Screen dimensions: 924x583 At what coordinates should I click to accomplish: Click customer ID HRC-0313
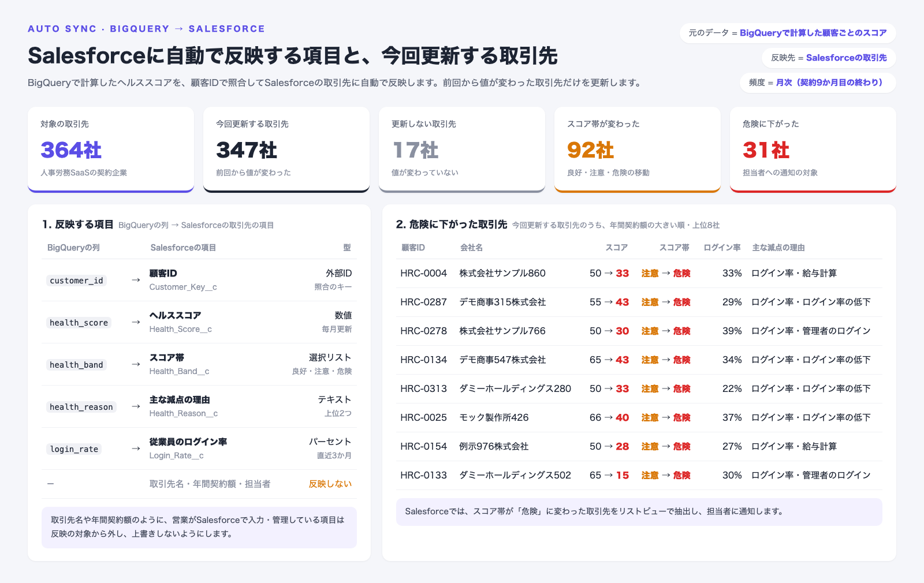[424, 388]
